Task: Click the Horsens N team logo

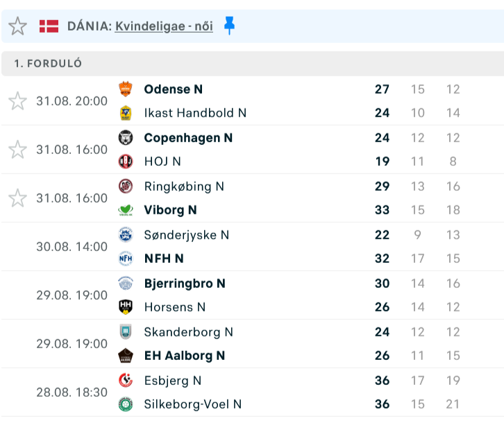Action: pos(125,307)
